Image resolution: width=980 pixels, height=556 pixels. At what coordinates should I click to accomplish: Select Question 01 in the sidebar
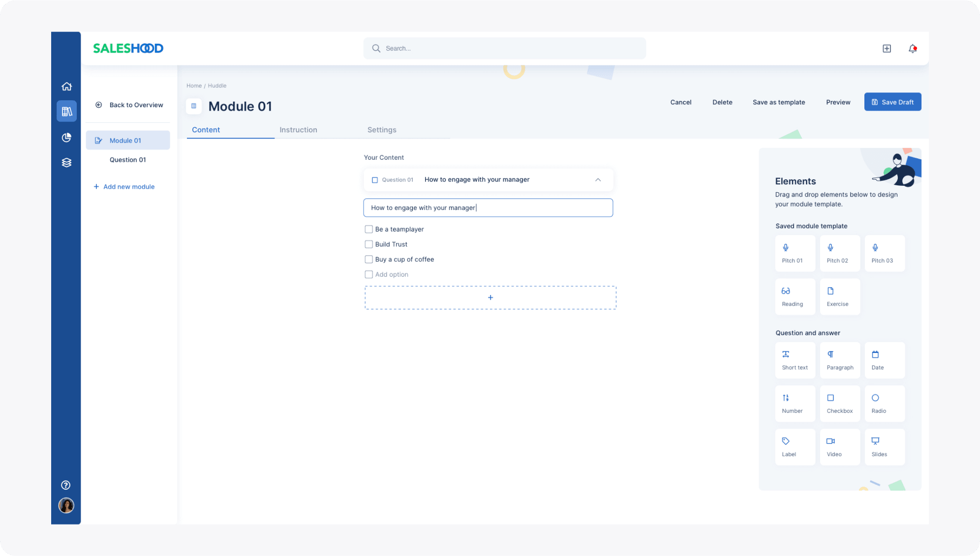click(128, 160)
